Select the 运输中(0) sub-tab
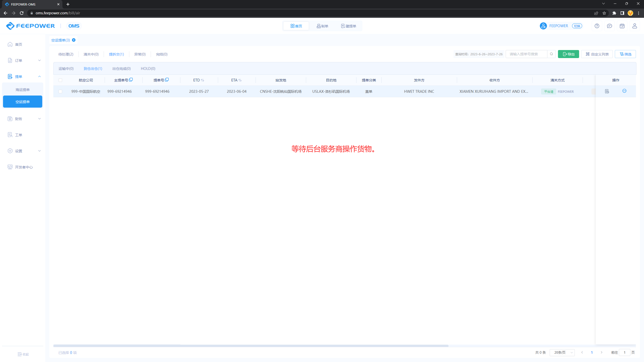Screen dimensions: 644x362 tap(66, 69)
